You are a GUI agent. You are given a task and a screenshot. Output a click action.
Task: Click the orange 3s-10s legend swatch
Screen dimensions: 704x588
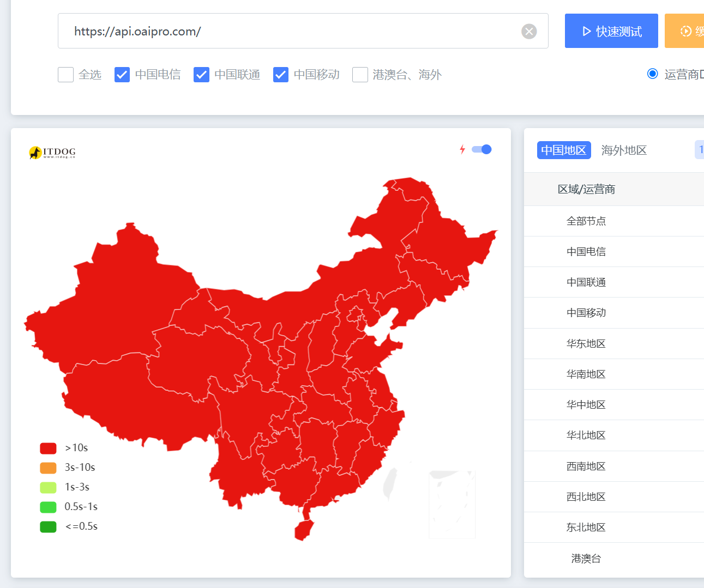tap(48, 468)
